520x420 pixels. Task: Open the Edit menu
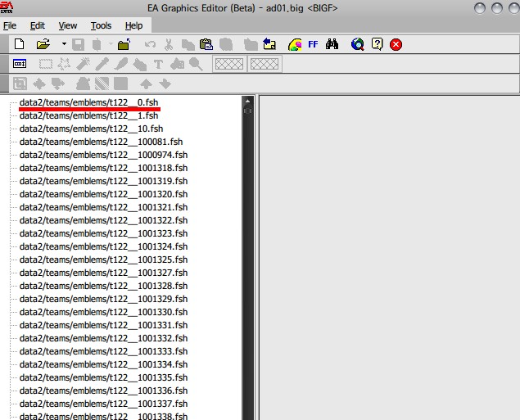(x=38, y=25)
